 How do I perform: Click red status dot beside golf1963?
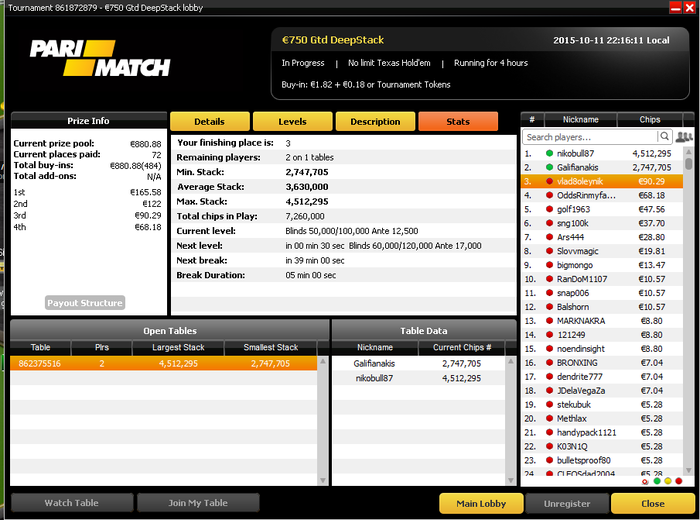(549, 209)
